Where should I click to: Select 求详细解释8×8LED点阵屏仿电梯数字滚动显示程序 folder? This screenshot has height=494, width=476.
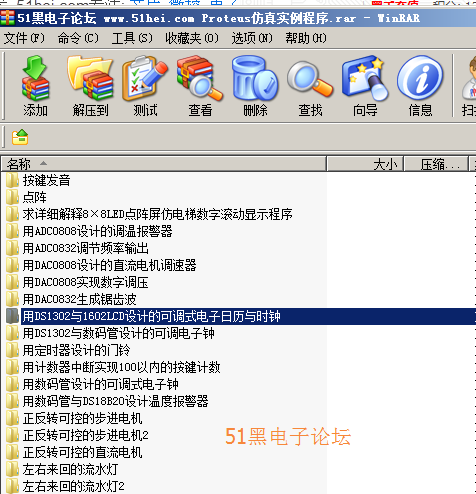[x=157, y=214]
